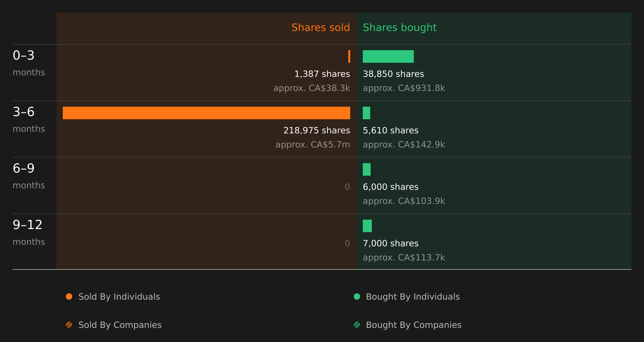644x342 pixels.
Task: Click the striped Bought By Companies legend icon
Action: pyautogui.click(x=357, y=325)
